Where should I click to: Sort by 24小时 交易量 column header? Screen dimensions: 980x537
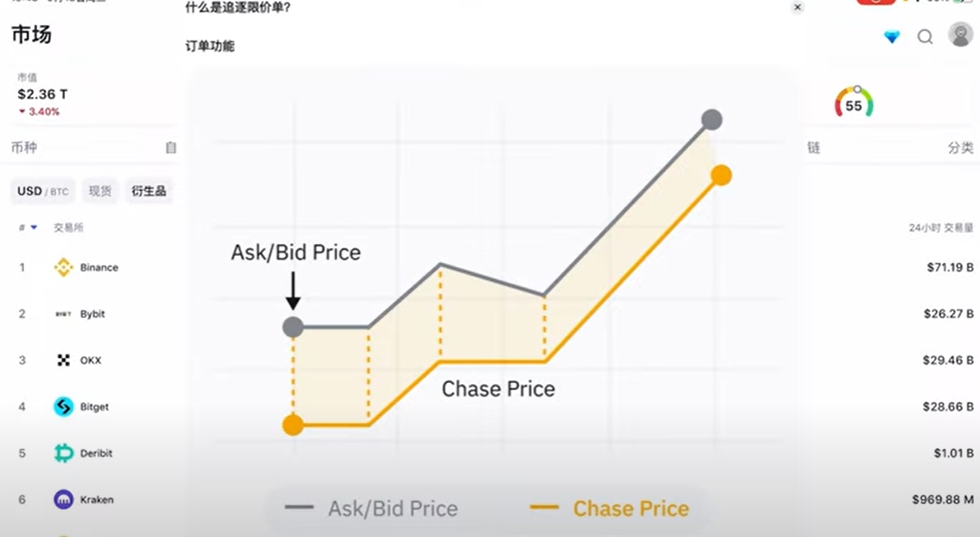point(940,227)
